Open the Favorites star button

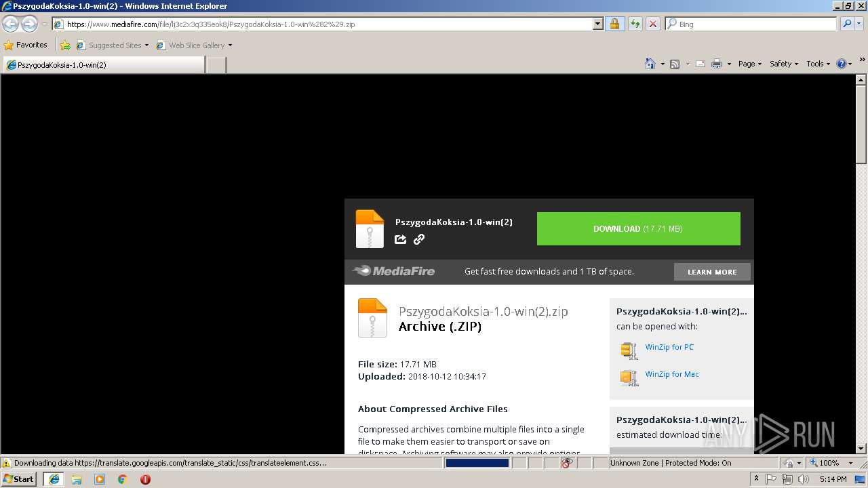(26, 45)
